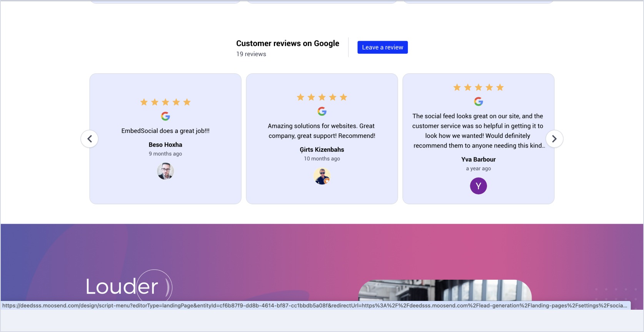Click the Google logo in Yva Barbour's review

pyautogui.click(x=479, y=101)
